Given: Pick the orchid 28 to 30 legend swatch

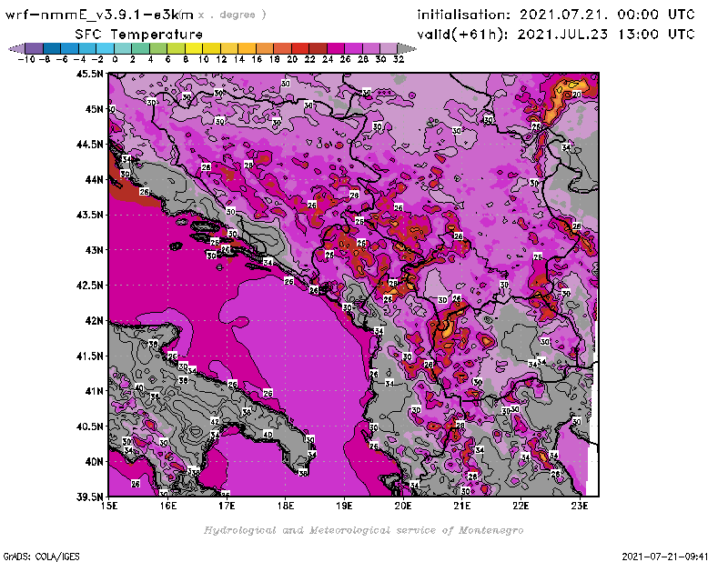Looking at the screenshot, I should coord(371,48).
